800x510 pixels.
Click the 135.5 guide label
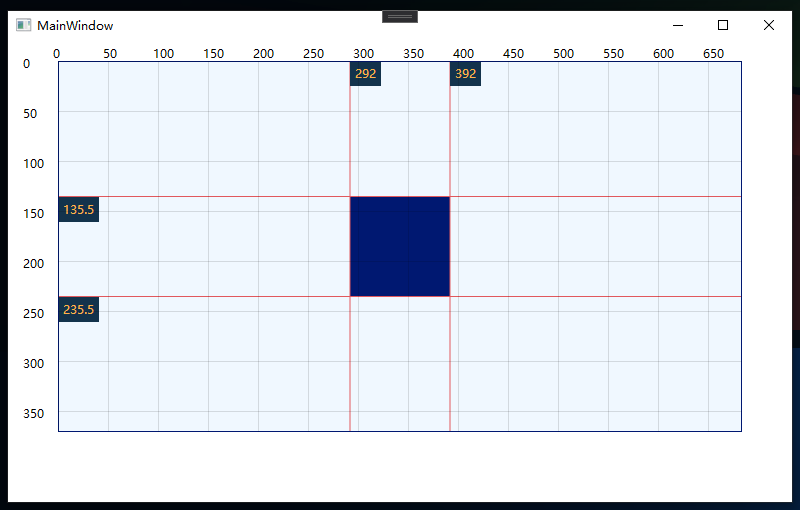(79, 210)
